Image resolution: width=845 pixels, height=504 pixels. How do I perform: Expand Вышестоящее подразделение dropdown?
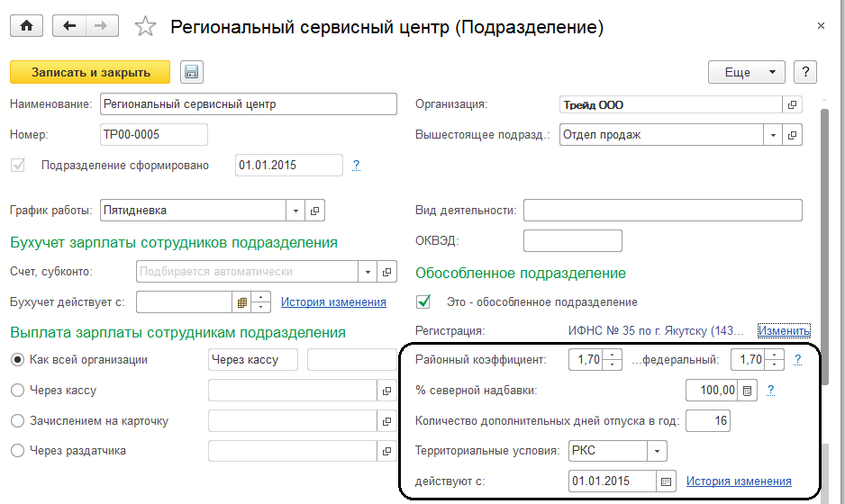pos(773,136)
